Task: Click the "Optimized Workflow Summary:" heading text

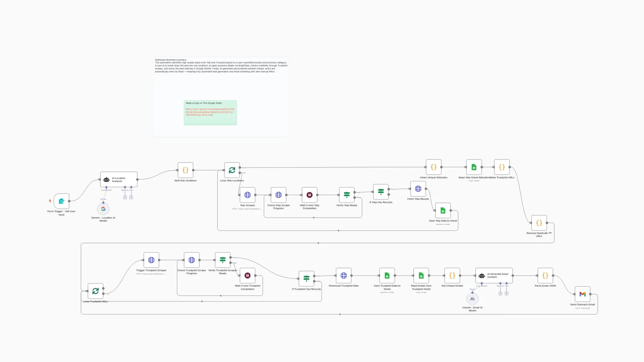Action: coord(171,60)
